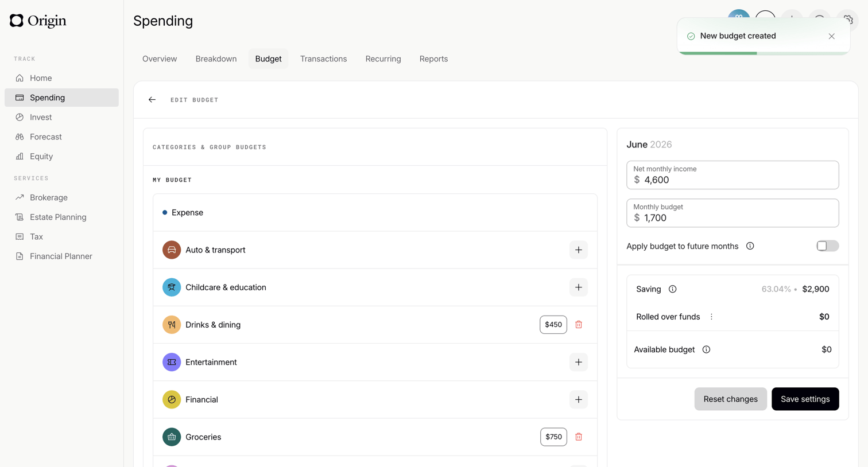Open the Recurring tab
Viewport: 868px width, 467px height.
383,59
